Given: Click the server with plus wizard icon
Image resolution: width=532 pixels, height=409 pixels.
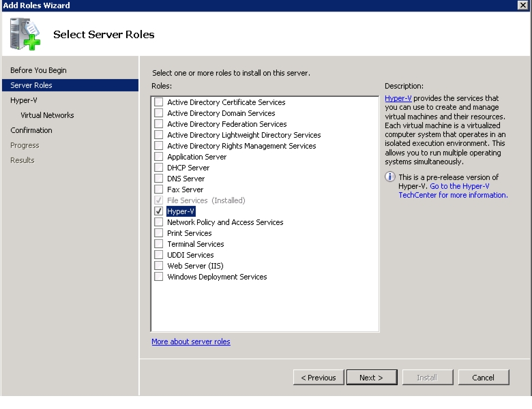Looking at the screenshot, I should tap(25, 34).
